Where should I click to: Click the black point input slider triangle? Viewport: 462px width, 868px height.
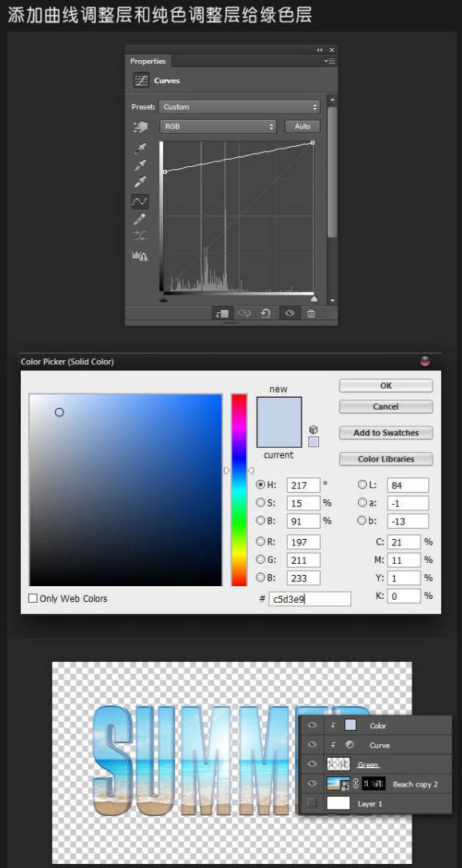tap(163, 299)
